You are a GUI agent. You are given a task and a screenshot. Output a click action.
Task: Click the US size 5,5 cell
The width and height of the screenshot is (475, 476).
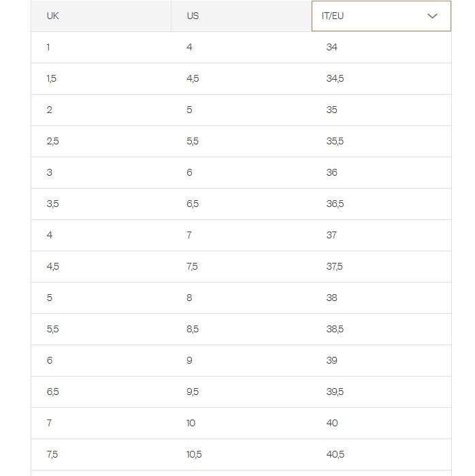(x=241, y=141)
